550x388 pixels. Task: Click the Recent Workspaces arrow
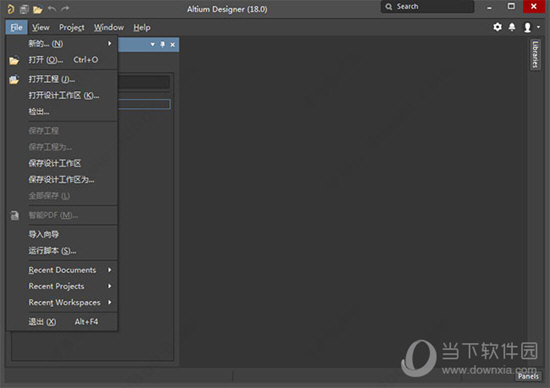pyautogui.click(x=109, y=302)
